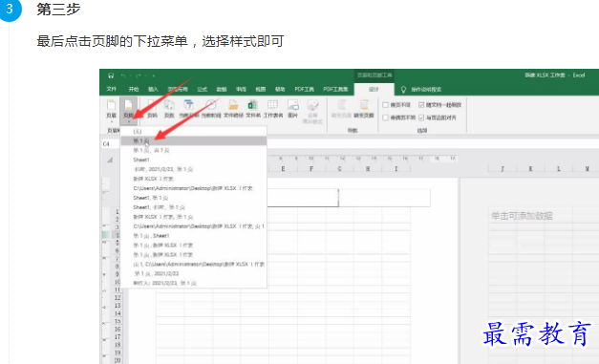Switch to the 插入 (Insert) tab

(x=153, y=89)
